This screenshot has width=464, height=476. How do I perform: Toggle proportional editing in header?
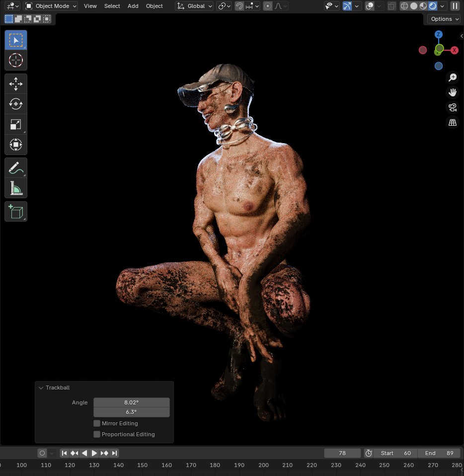[268, 6]
